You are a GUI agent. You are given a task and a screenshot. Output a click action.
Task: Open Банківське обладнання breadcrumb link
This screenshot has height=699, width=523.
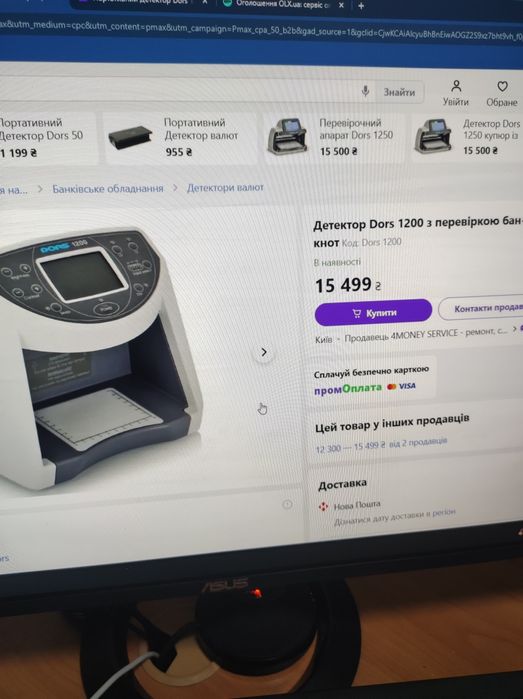[x=108, y=189]
